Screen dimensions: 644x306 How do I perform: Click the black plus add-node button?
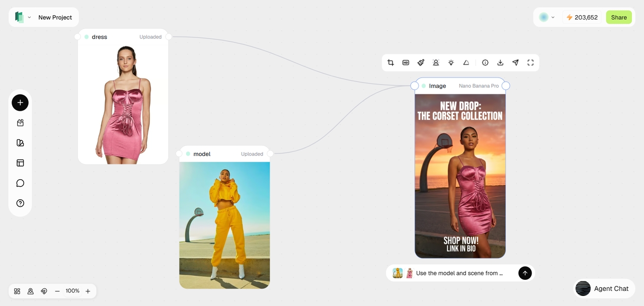pyautogui.click(x=20, y=103)
